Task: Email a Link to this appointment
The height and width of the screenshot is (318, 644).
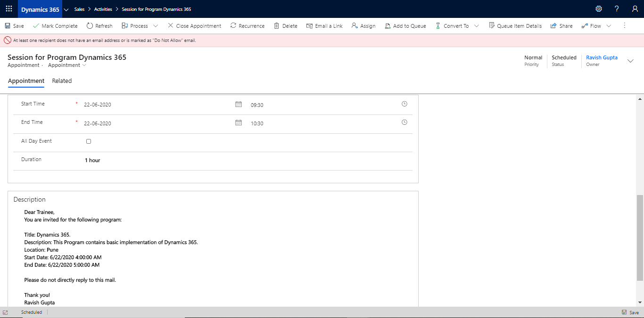Action: (x=324, y=25)
